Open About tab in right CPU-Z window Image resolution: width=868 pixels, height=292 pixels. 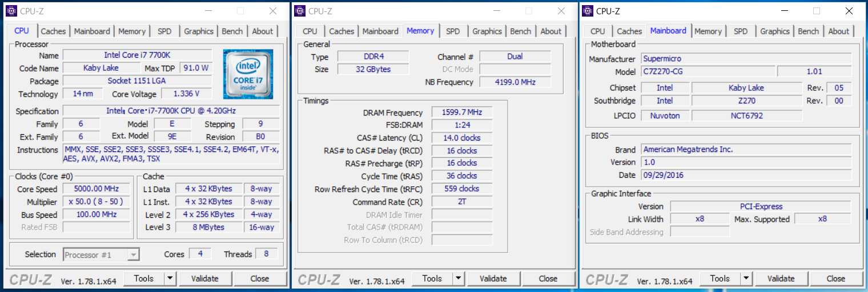(839, 31)
